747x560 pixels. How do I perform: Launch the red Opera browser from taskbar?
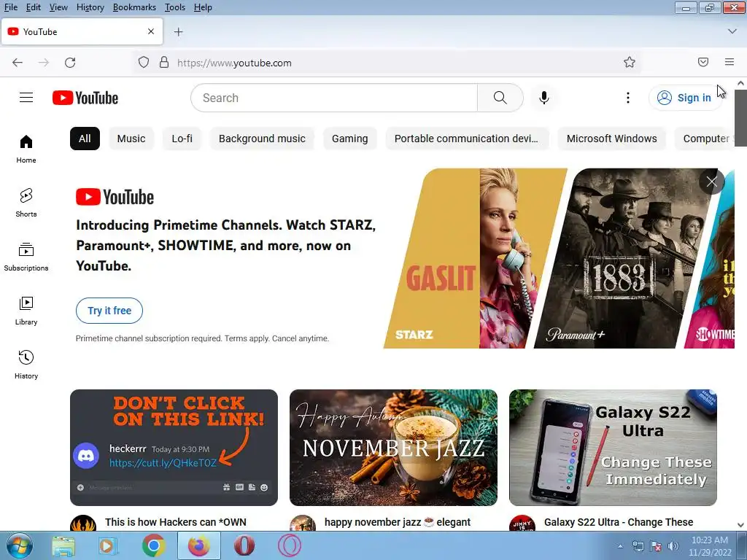pos(244,545)
